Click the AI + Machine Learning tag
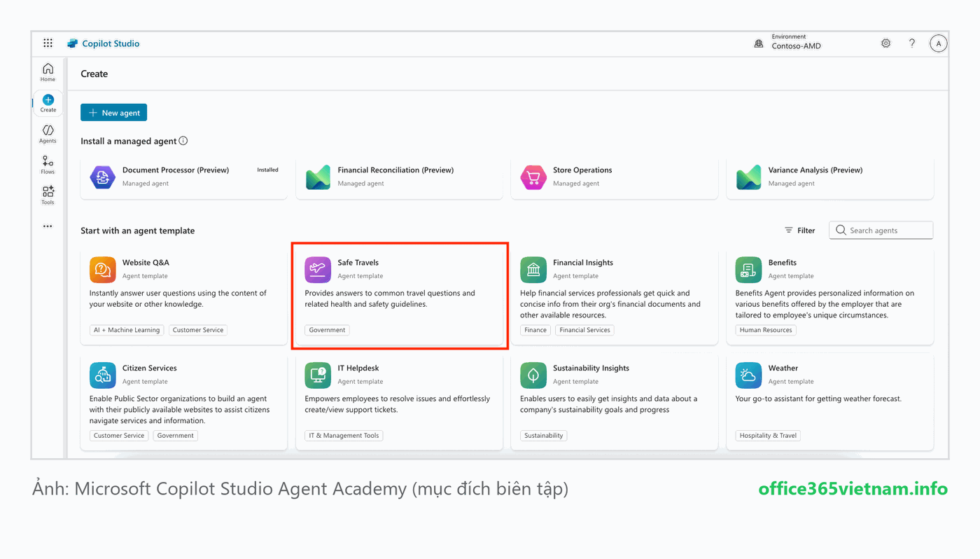980x559 pixels. coord(127,330)
